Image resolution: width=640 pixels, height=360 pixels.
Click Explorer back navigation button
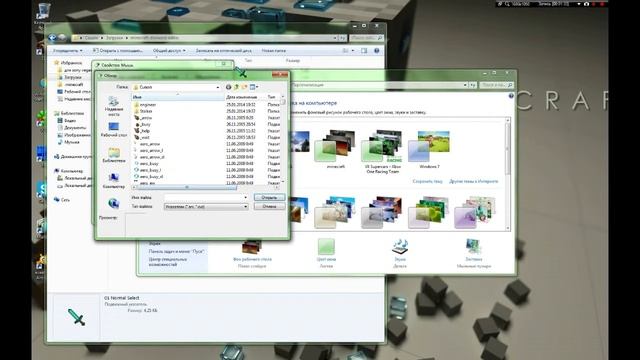52,38
